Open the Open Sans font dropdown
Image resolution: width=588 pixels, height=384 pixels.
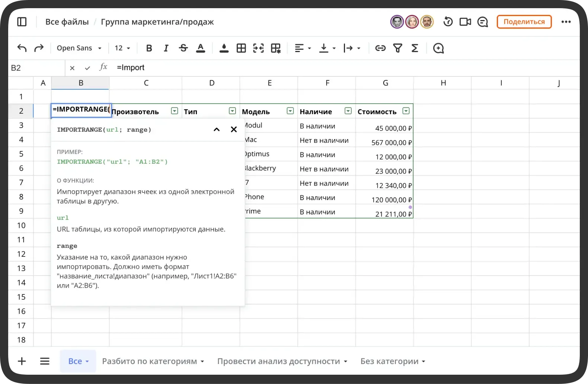click(x=79, y=48)
